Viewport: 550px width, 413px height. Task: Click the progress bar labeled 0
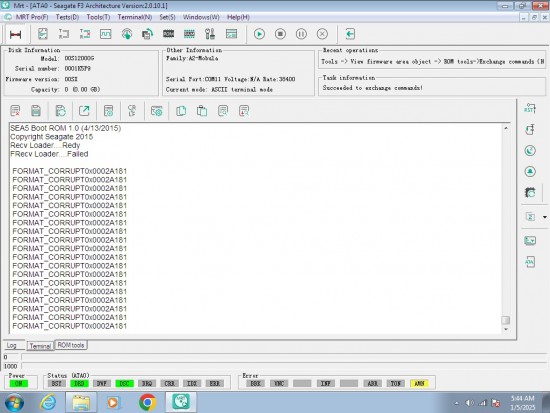coord(284,357)
